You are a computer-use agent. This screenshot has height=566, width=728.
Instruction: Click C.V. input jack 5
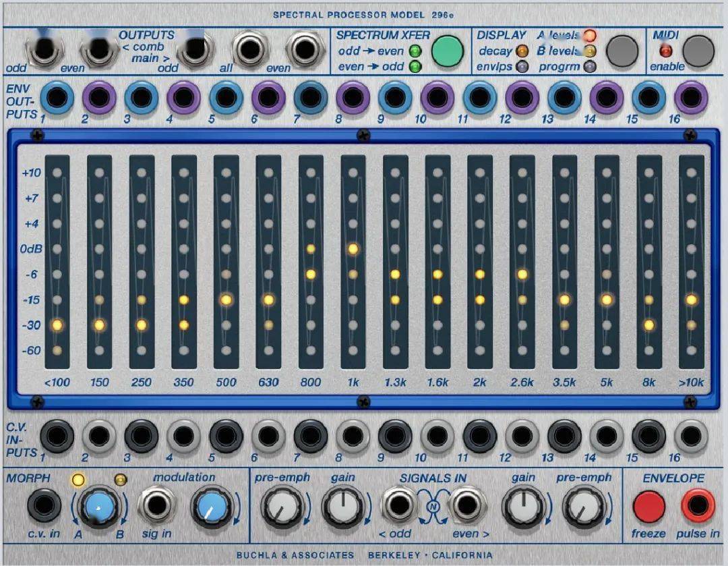(x=226, y=436)
